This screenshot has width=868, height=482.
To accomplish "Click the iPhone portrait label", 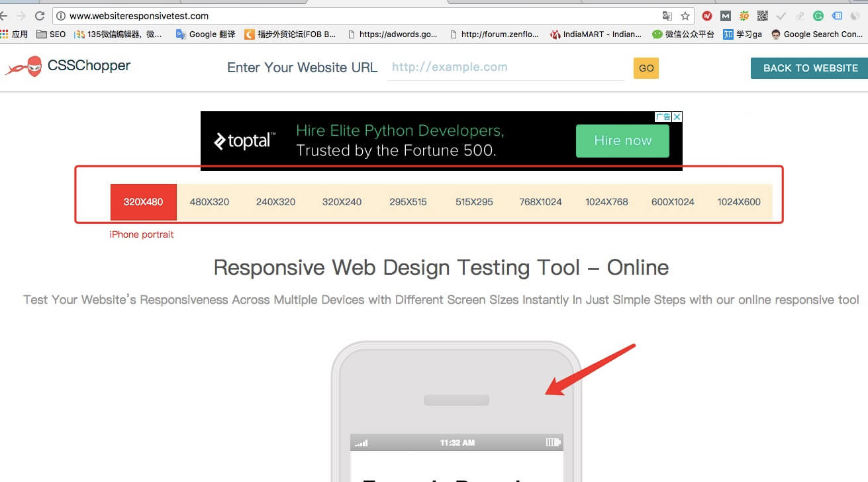I will pos(142,234).
